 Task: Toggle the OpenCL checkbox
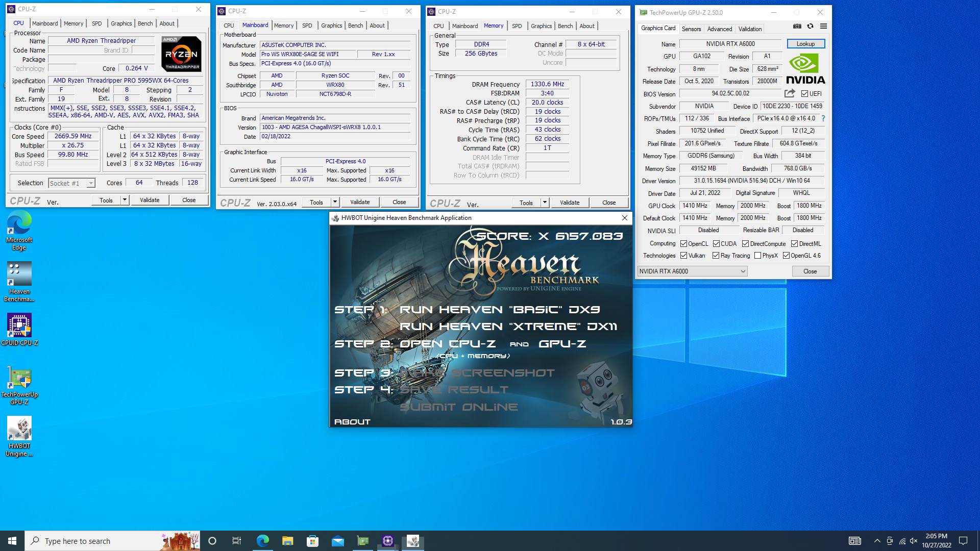click(683, 244)
